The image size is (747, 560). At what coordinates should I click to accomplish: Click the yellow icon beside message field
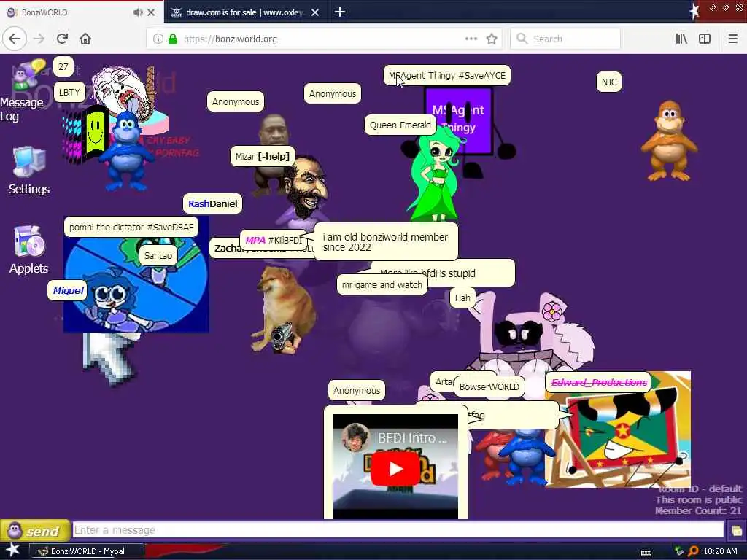735,531
